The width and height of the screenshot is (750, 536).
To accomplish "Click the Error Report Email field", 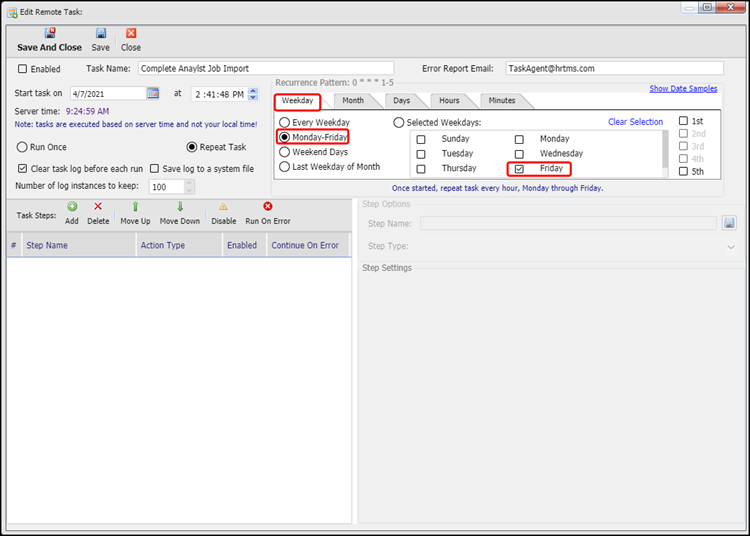I will [x=614, y=68].
